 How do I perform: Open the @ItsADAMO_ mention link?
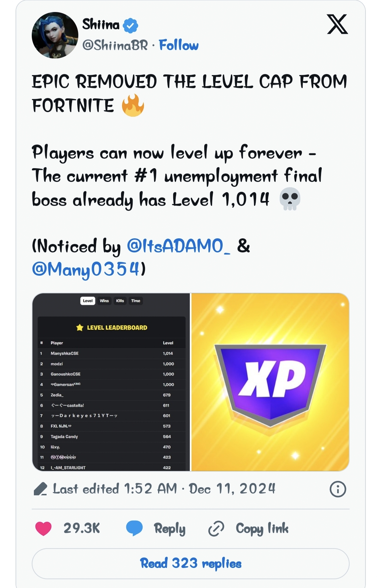179,246
